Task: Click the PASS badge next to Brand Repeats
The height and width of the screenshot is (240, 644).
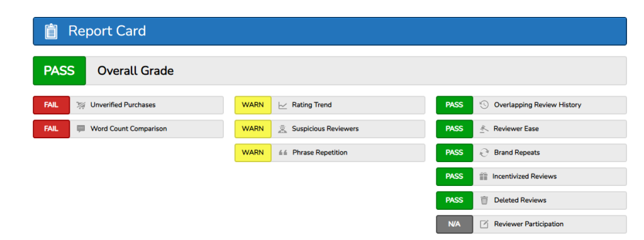Action: 455,153
